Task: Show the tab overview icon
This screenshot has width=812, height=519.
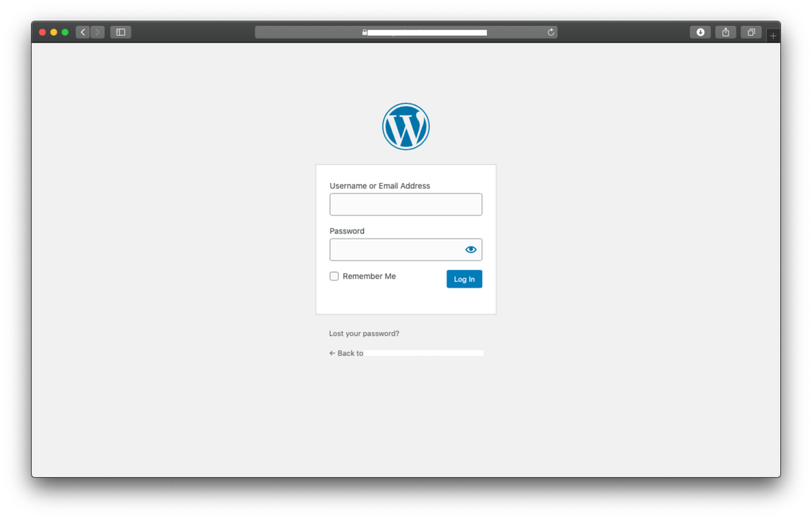Action: pyautogui.click(x=751, y=32)
